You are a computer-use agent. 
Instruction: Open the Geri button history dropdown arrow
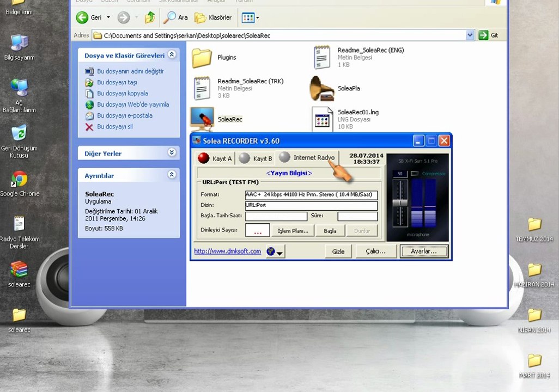(x=108, y=17)
